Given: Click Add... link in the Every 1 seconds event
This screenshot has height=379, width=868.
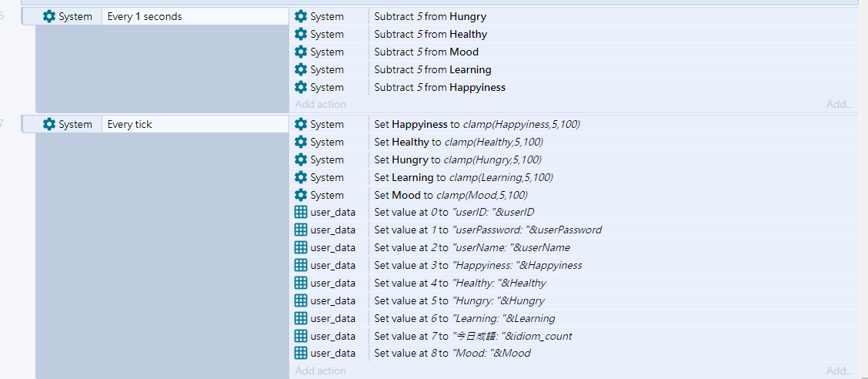Looking at the screenshot, I should [x=840, y=104].
